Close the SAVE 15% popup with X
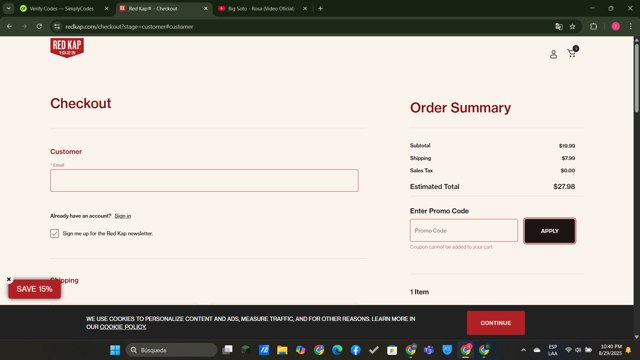The width and height of the screenshot is (640, 360). tap(9, 279)
